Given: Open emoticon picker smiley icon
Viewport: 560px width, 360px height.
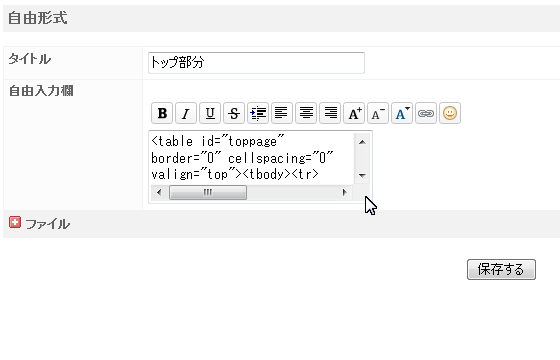Looking at the screenshot, I should point(450,113).
